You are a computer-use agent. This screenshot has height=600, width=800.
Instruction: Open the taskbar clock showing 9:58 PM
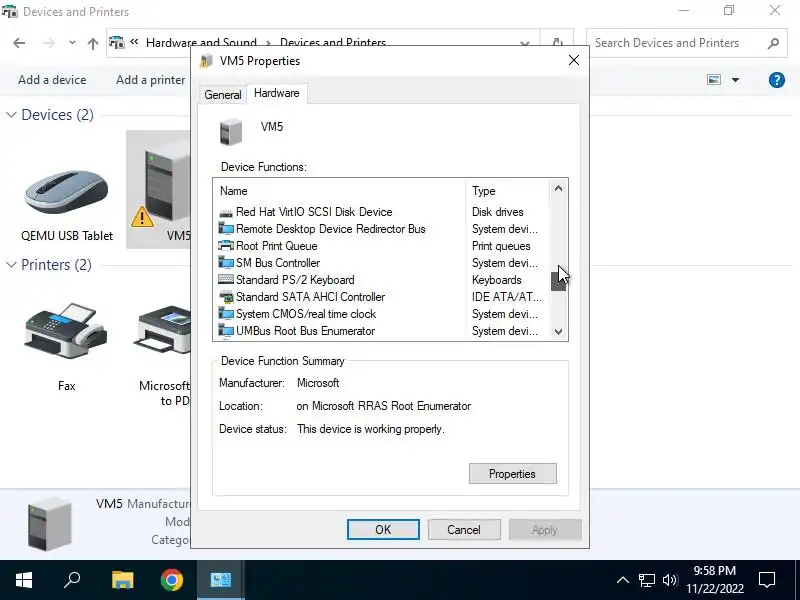point(714,580)
